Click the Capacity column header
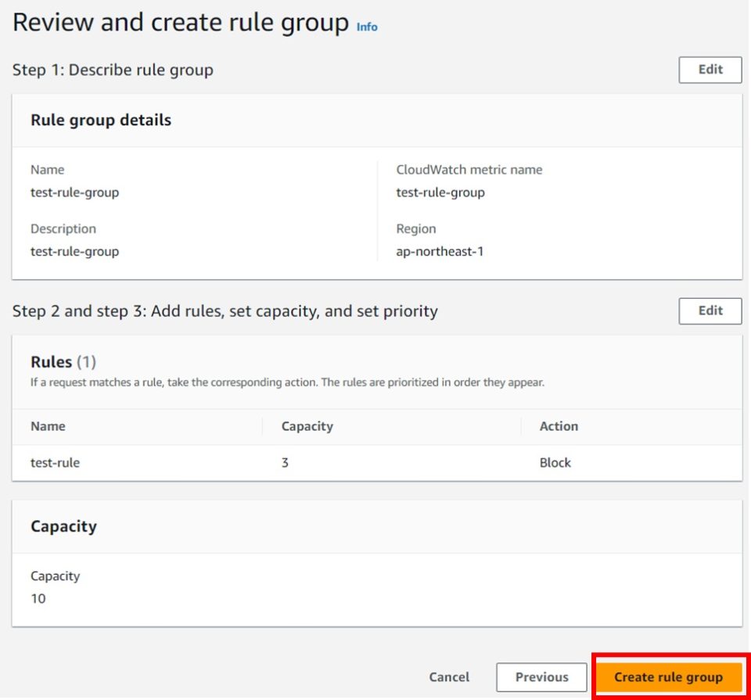The height and width of the screenshot is (700, 751). coord(307,426)
